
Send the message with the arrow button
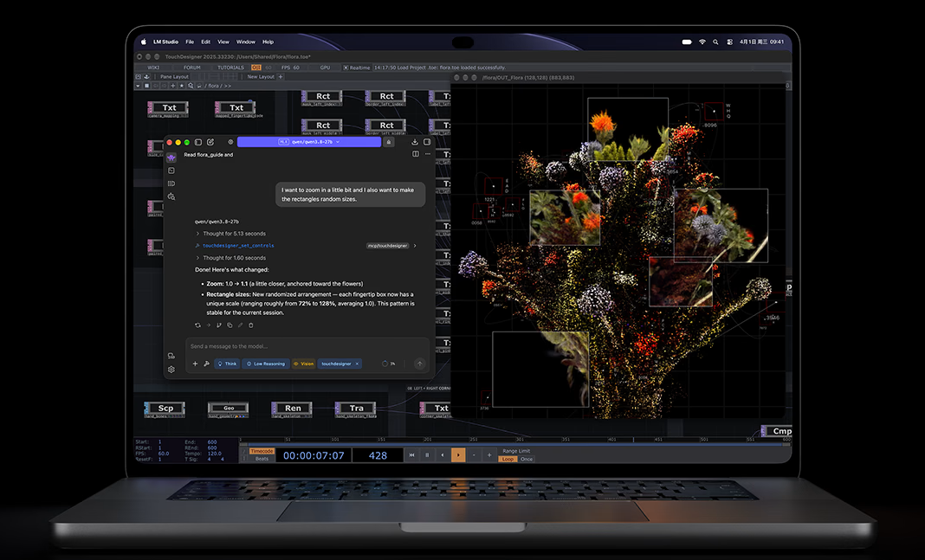[419, 364]
